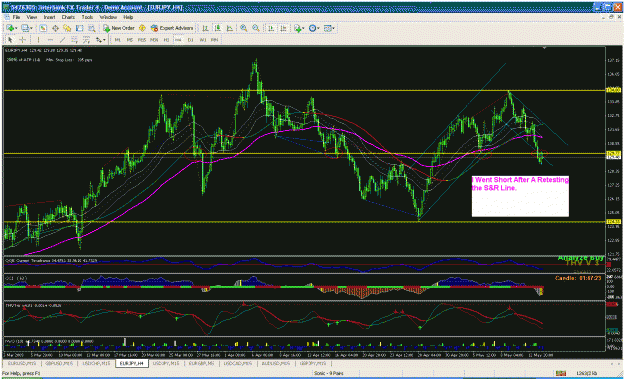Expand the Periods dropdown arrow

pyautogui.click(x=318, y=28)
